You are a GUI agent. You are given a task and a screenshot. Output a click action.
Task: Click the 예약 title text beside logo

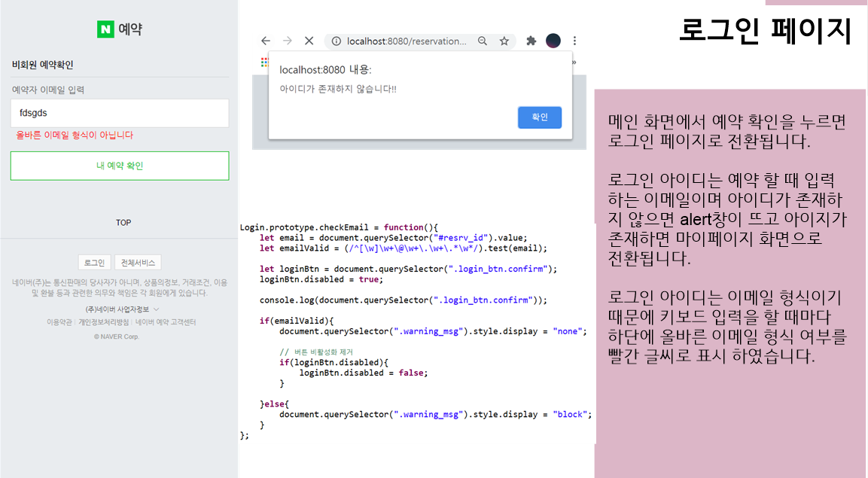[130, 29]
